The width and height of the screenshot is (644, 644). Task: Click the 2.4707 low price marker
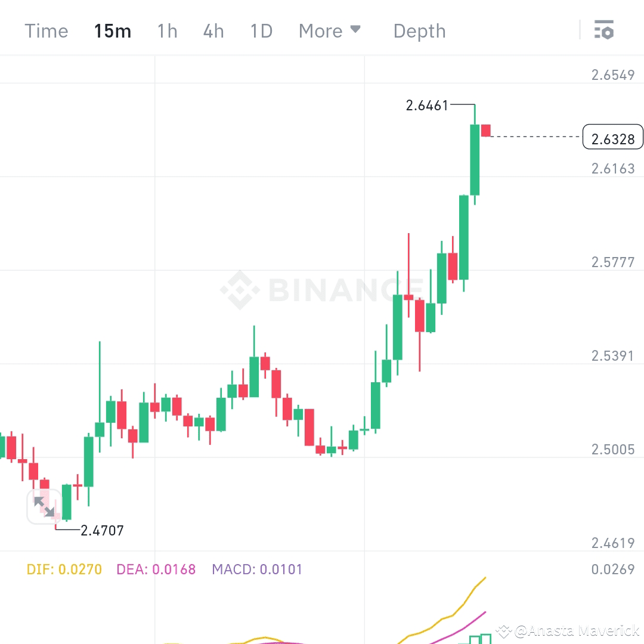click(101, 530)
